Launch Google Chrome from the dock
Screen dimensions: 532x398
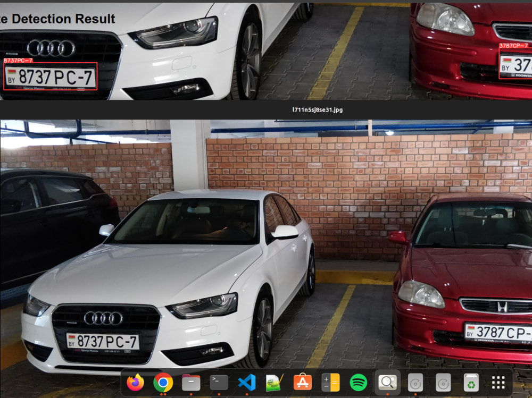tap(163, 383)
